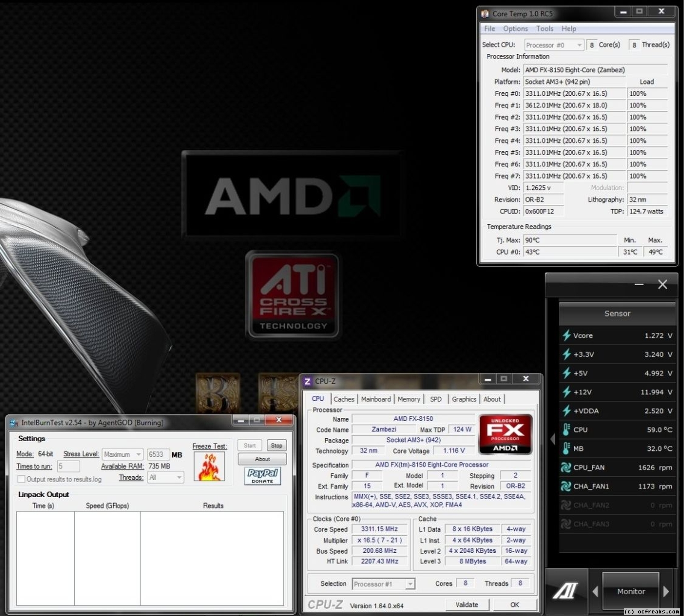684x616 pixels.
Task: Collapse the sensor panel side arrow
Action: (553, 439)
